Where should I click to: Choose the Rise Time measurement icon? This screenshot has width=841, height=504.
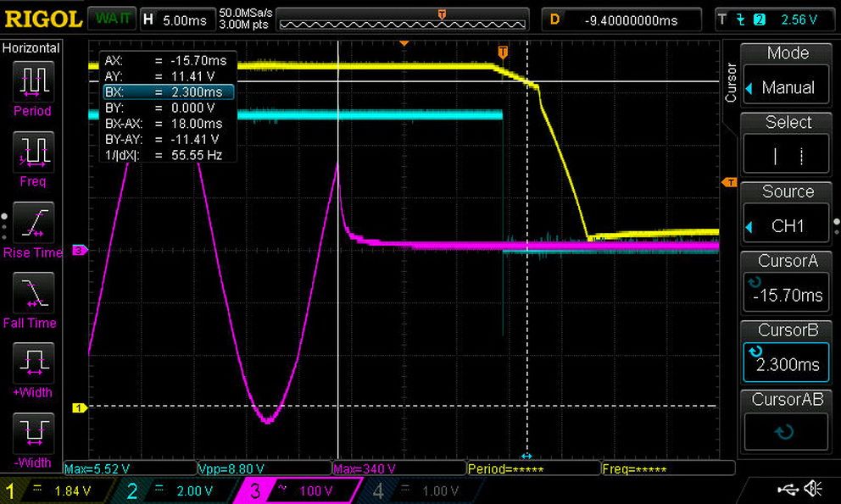coord(33,222)
